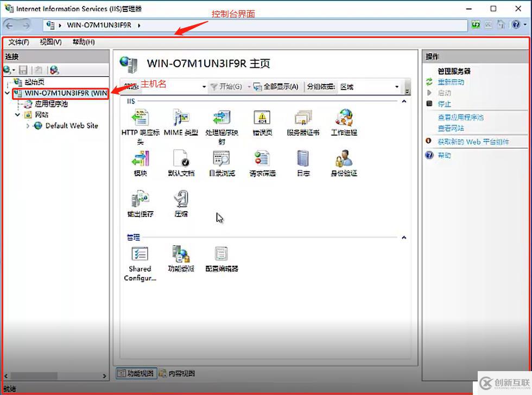Switch to the 内容视图 tab
The height and width of the screenshot is (395, 532).
tap(177, 373)
